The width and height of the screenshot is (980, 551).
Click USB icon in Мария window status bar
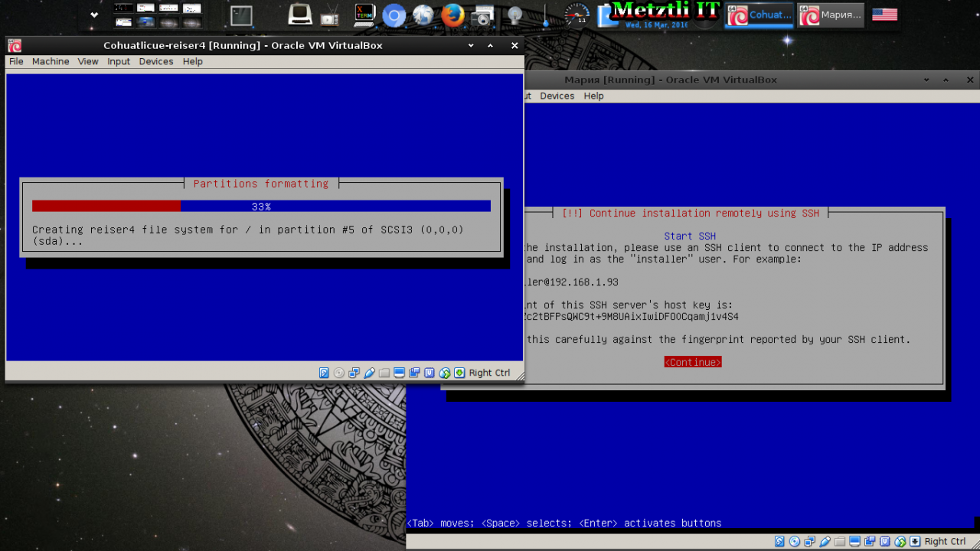(825, 541)
